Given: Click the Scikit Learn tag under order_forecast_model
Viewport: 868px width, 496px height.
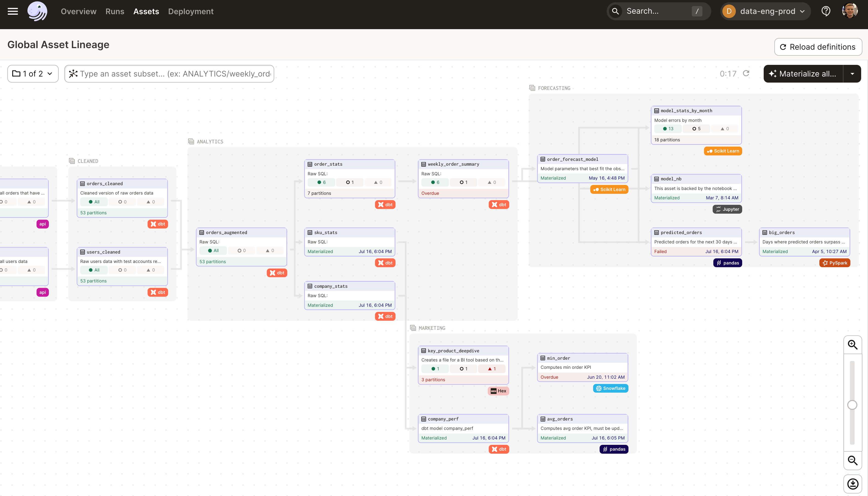Looking at the screenshot, I should click(x=609, y=190).
